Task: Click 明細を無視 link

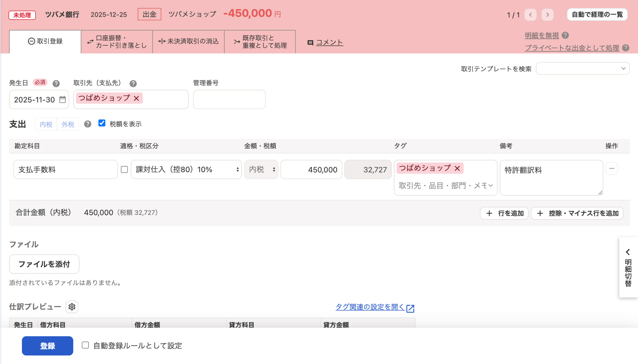Action: coord(542,35)
